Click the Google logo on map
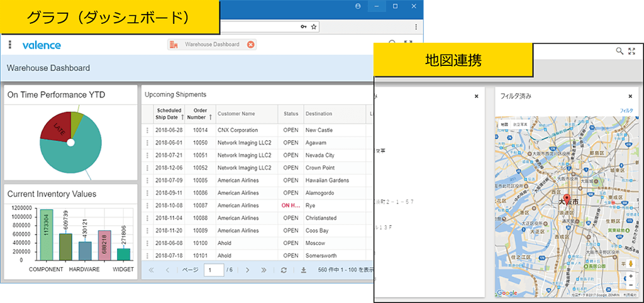 (x=506, y=293)
